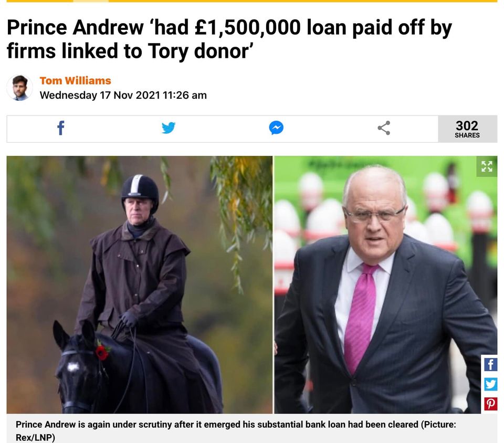
Task: Click the yellow progress bar at top
Action: click(252, 1)
